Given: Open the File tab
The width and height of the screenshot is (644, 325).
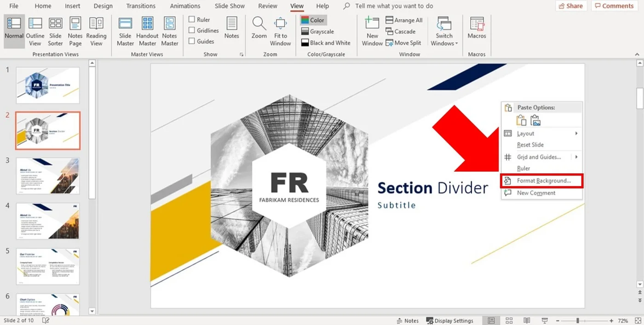Looking at the screenshot, I should pos(14,6).
